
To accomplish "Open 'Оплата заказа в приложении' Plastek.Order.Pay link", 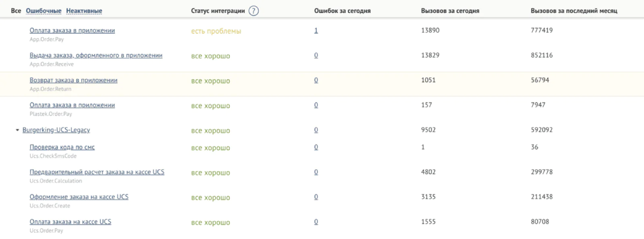I will (x=72, y=105).
